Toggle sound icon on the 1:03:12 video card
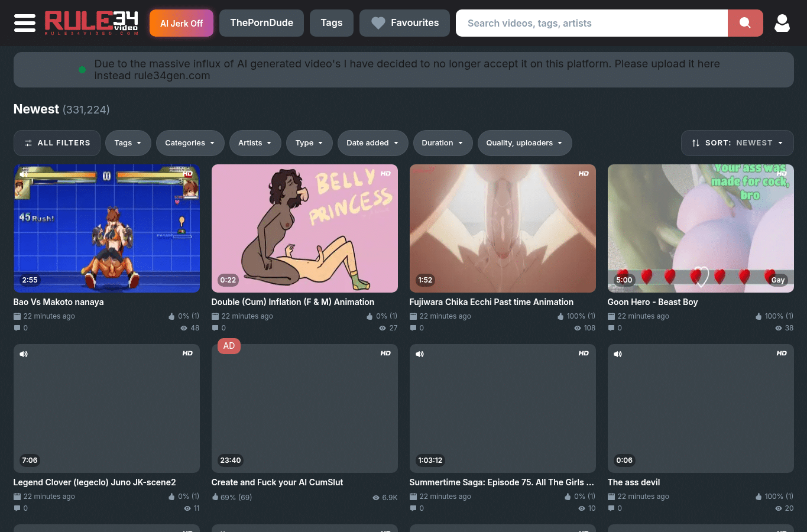 420,354
